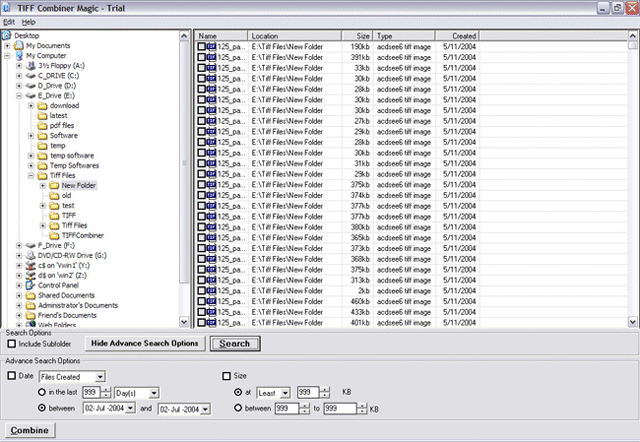640x442 pixels.
Task: Click the Desktop icon in the tree
Action: point(7,36)
